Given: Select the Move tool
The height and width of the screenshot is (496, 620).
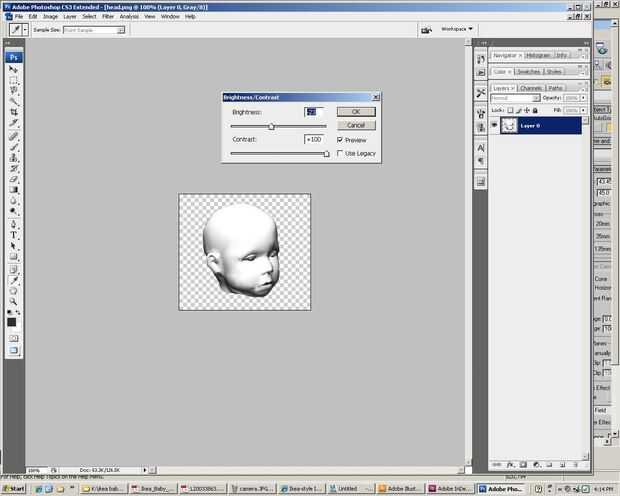Looking at the screenshot, I should coord(13,70).
